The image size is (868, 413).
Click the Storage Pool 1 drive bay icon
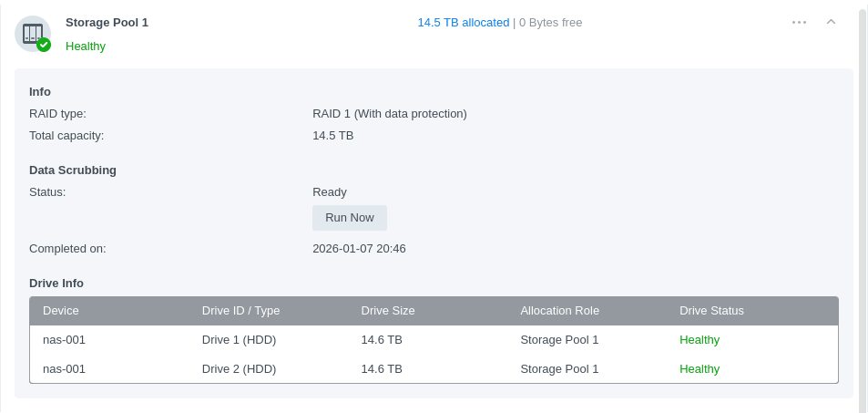click(32, 33)
